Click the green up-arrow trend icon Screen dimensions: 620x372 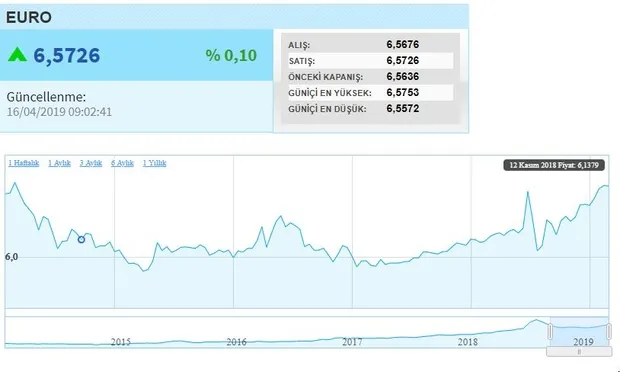tap(17, 55)
